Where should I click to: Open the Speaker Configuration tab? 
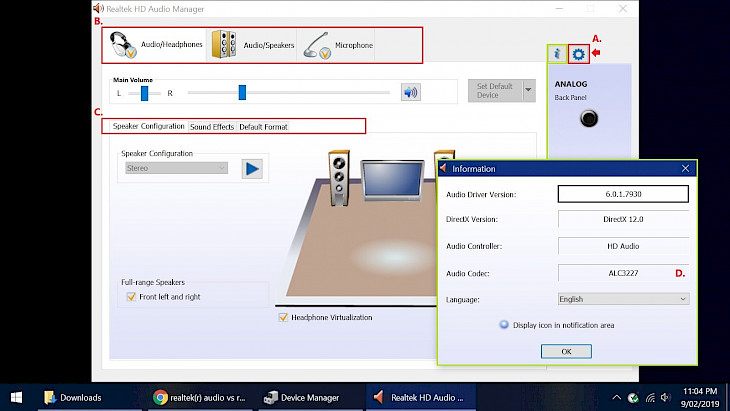[149, 126]
